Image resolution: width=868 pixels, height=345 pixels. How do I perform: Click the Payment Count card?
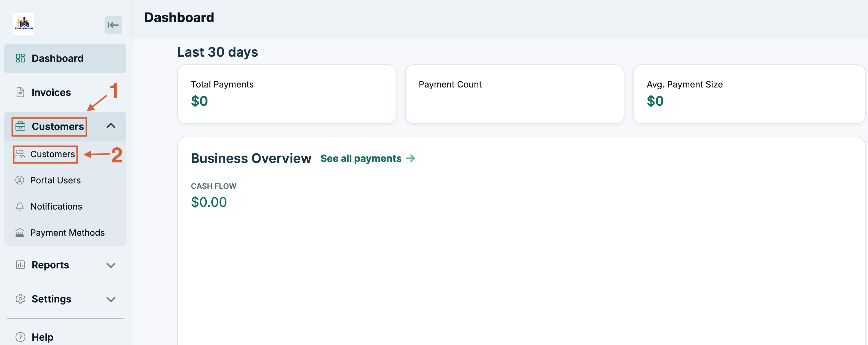click(515, 94)
